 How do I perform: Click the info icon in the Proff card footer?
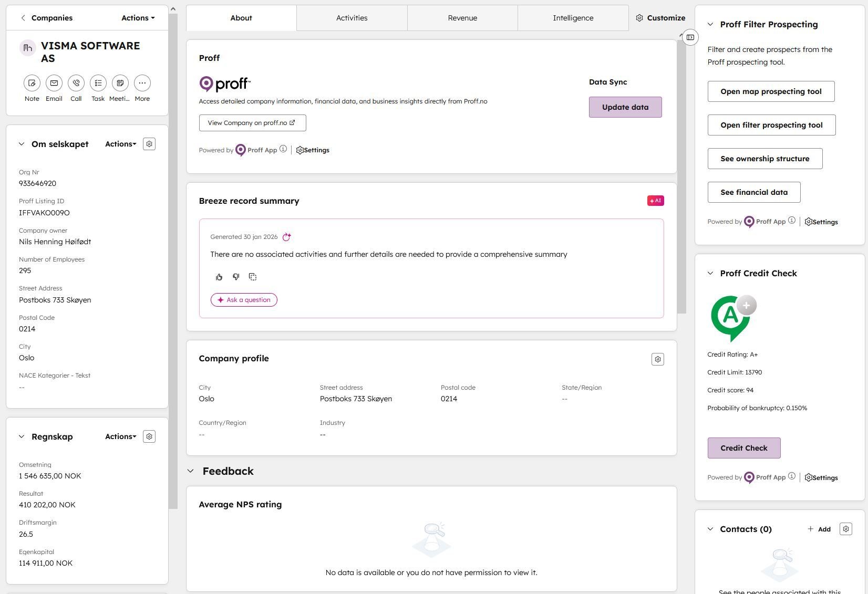tap(283, 149)
